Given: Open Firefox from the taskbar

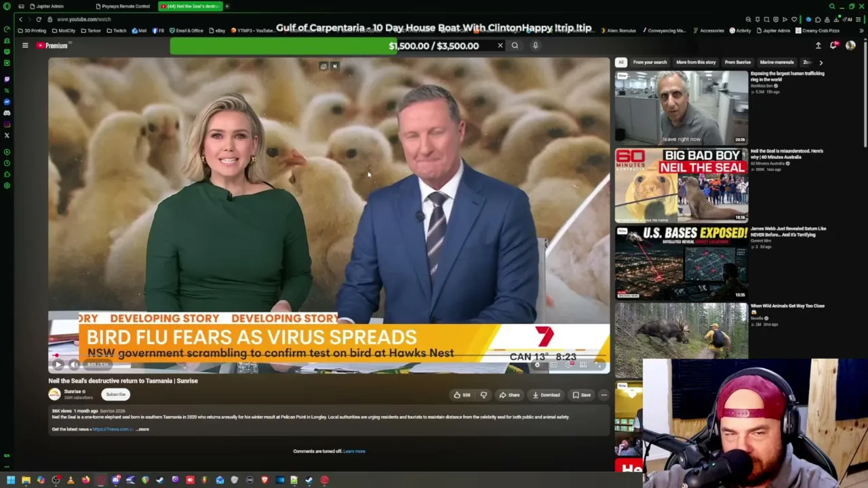Looking at the screenshot, I should coord(85,480).
